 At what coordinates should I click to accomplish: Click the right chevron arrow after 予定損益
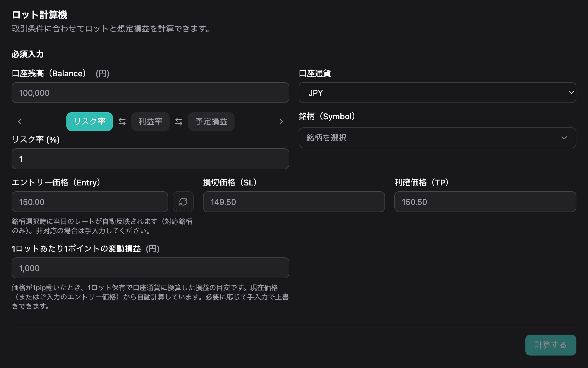pos(281,122)
